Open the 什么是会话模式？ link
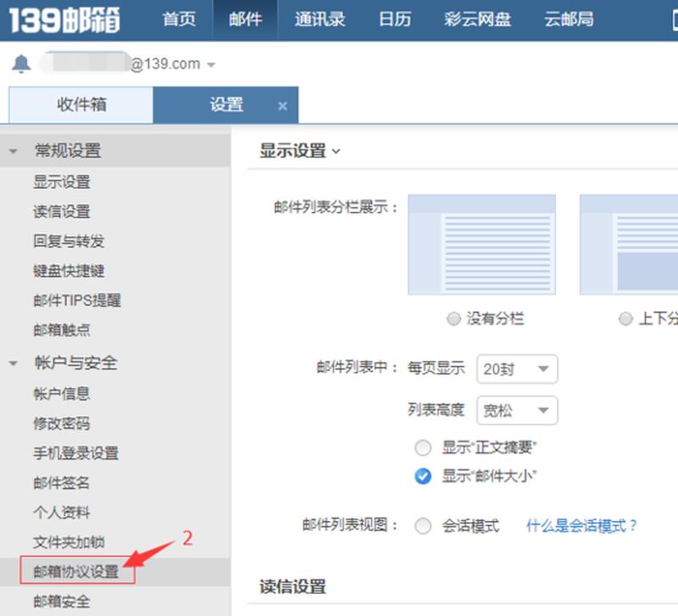This screenshot has width=678, height=616. 581,526
